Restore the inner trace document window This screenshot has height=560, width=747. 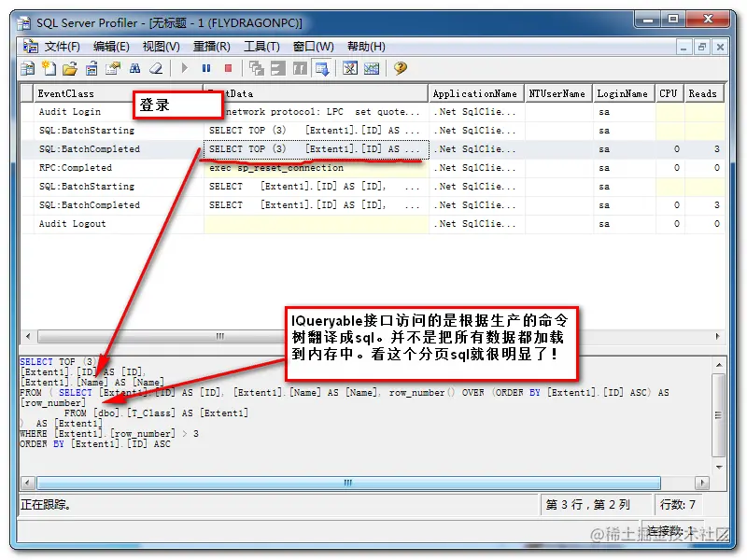click(x=702, y=48)
